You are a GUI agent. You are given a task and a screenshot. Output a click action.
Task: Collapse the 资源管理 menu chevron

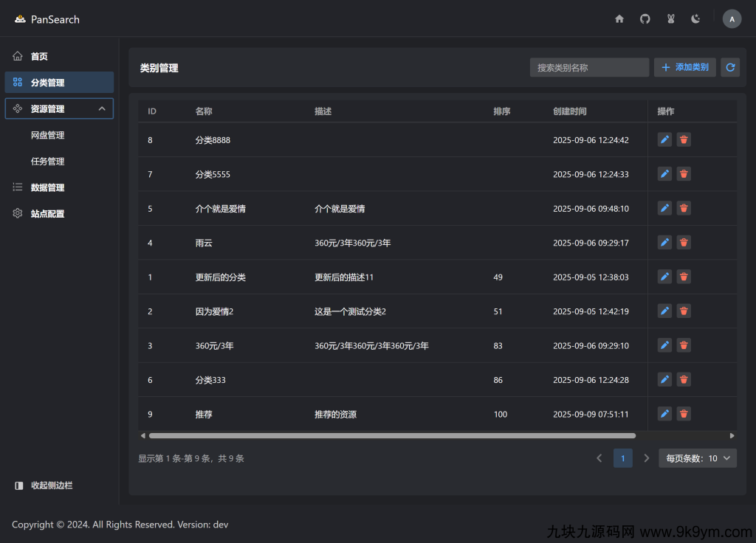pos(101,108)
